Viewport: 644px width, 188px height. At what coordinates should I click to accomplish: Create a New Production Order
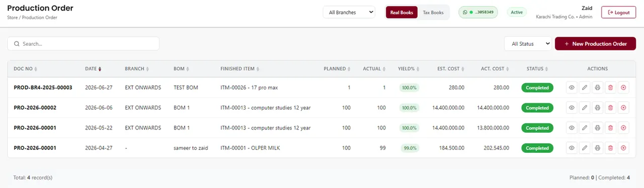[595, 44]
